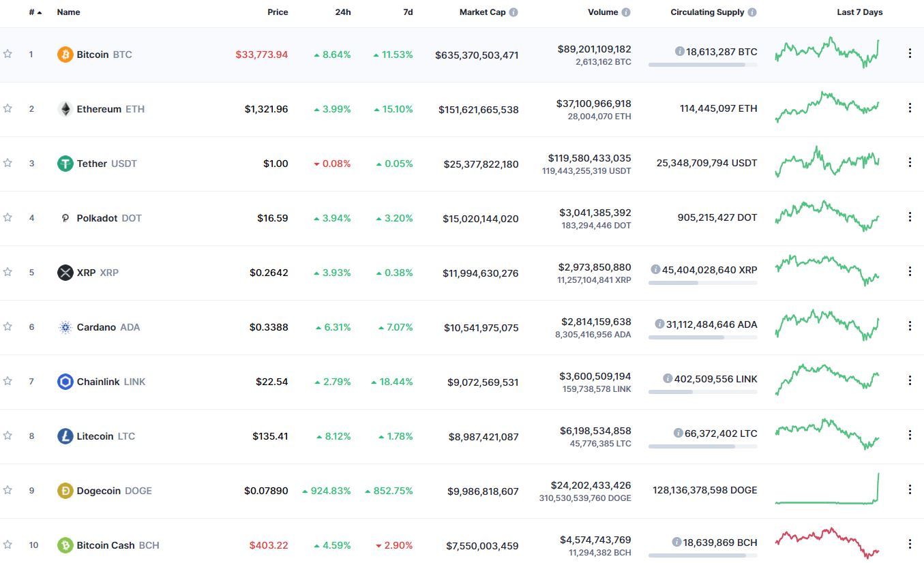Toggle the Polkadot watchlist star
Image resolution: width=924 pixels, height=563 pixels.
pyautogui.click(x=8, y=217)
